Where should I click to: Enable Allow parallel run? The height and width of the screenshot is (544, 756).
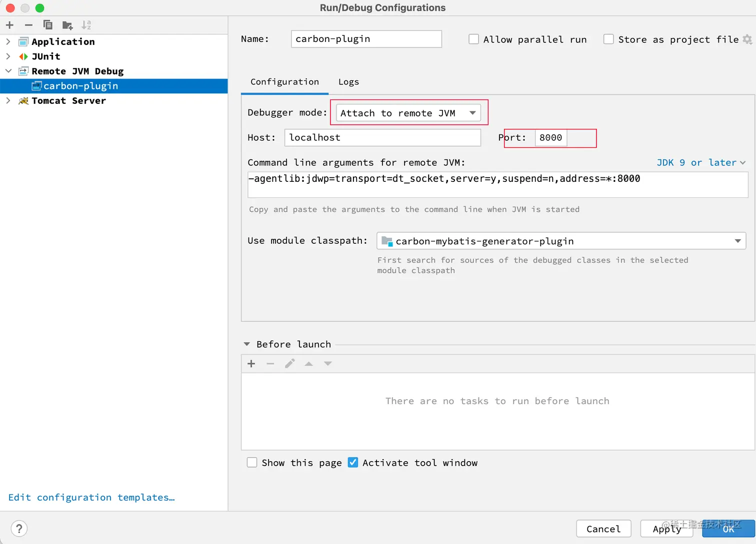pos(473,39)
